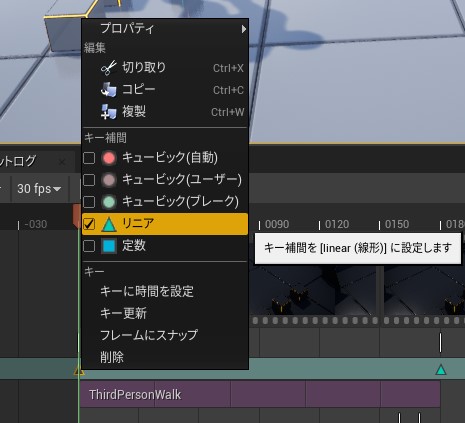Click the Ctrl+W shortcut text
This screenshot has width=465, height=423.
click(x=228, y=112)
